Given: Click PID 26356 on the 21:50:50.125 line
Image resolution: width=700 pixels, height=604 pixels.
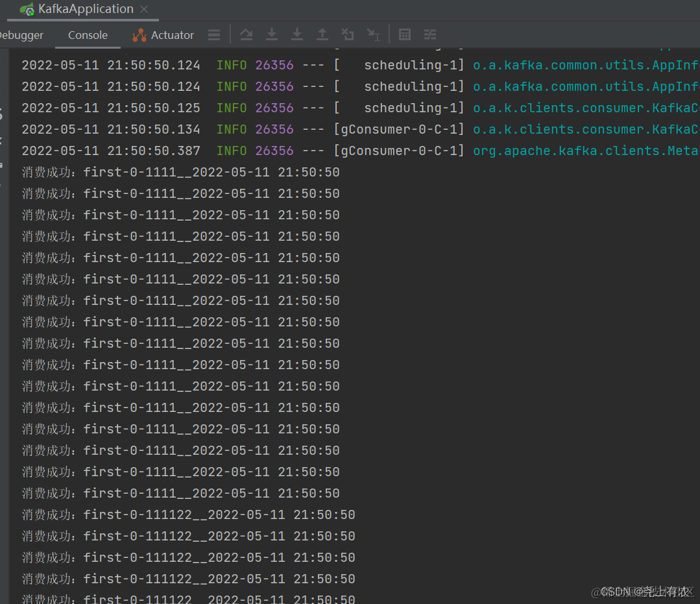Looking at the screenshot, I should pos(274,108).
